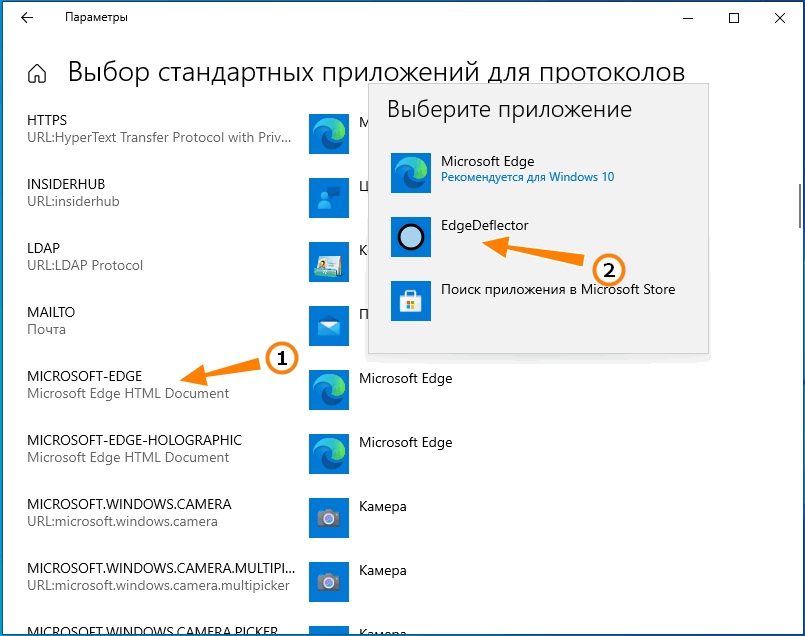Viewport: 805px width, 636px height.
Task: Click the Edge icon in the HTTPS row
Action: (329, 134)
